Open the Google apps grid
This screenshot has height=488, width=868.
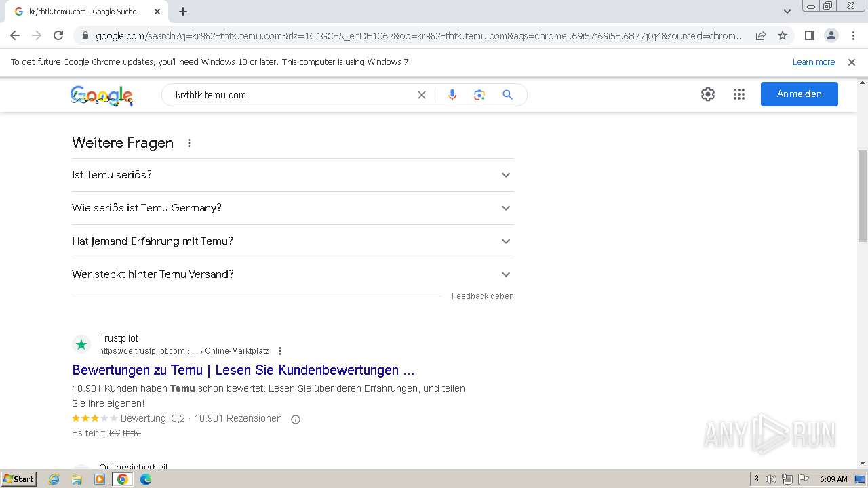739,94
